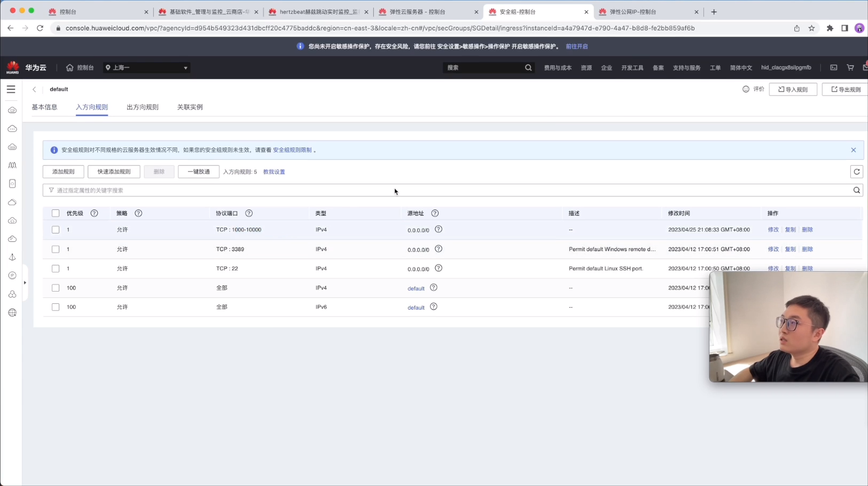This screenshot has height=486, width=868.
Task: Open the 支持与服务 menu
Action: point(686,68)
